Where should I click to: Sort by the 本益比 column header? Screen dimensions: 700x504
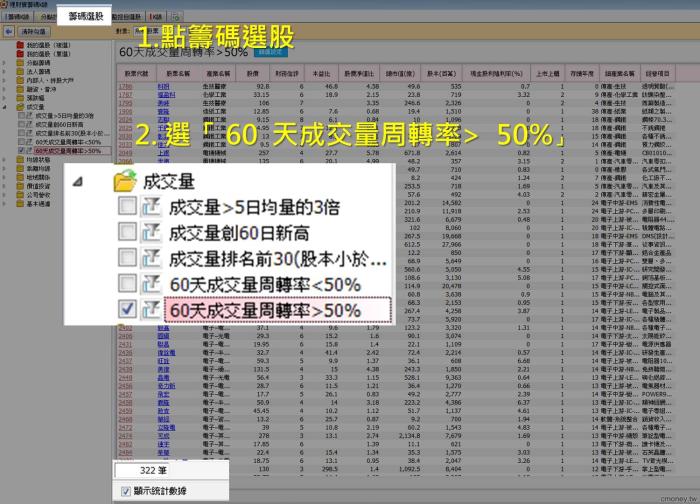click(x=321, y=73)
